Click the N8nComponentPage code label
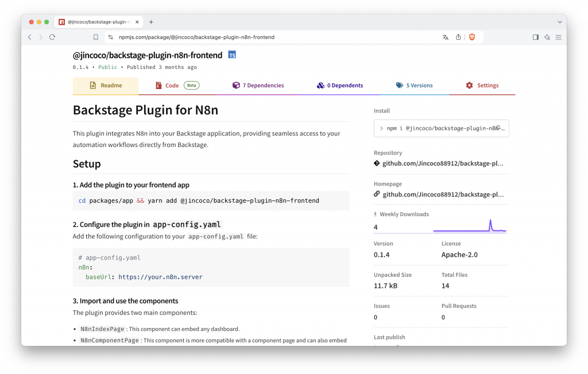 [x=110, y=340]
